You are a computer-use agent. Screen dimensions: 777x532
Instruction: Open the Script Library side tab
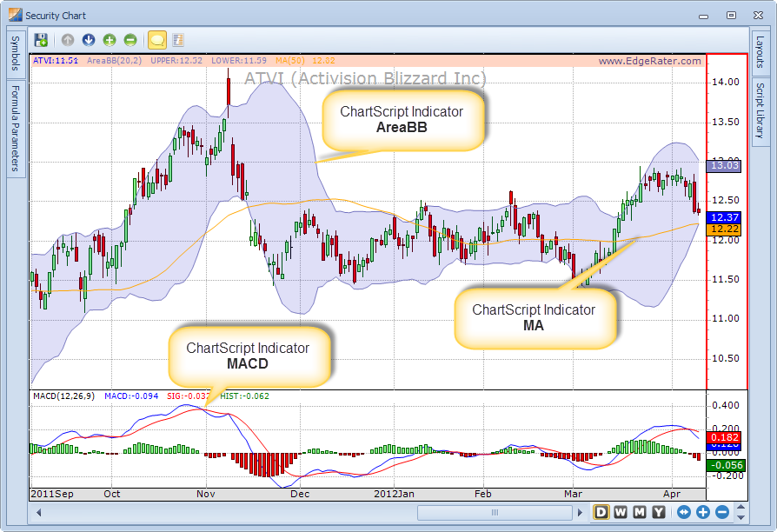coord(760,110)
